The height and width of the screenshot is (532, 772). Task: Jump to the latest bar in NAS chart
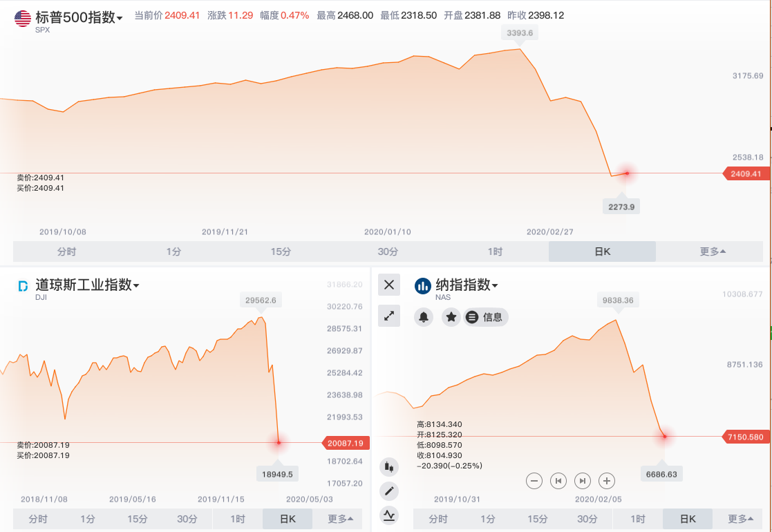point(583,481)
